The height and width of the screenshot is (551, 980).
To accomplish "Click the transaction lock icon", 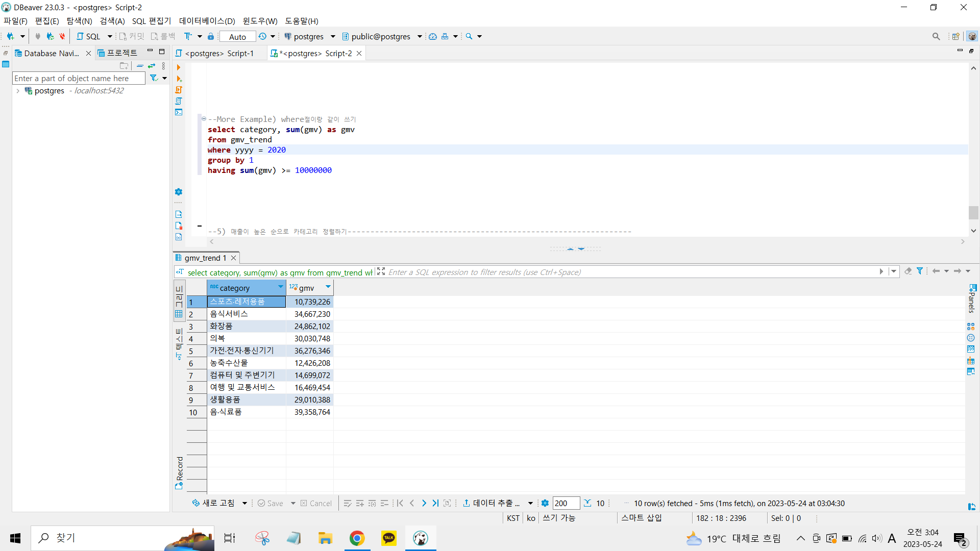I will (x=210, y=36).
